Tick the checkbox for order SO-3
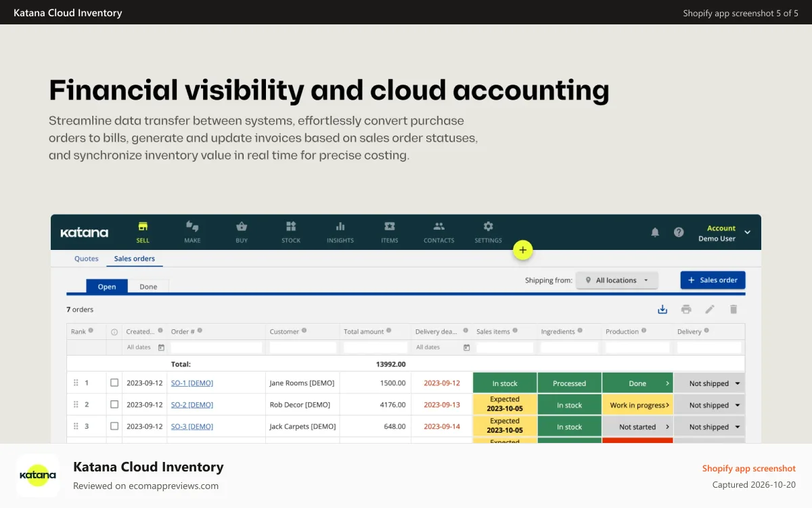The height and width of the screenshot is (508, 812). (x=114, y=426)
